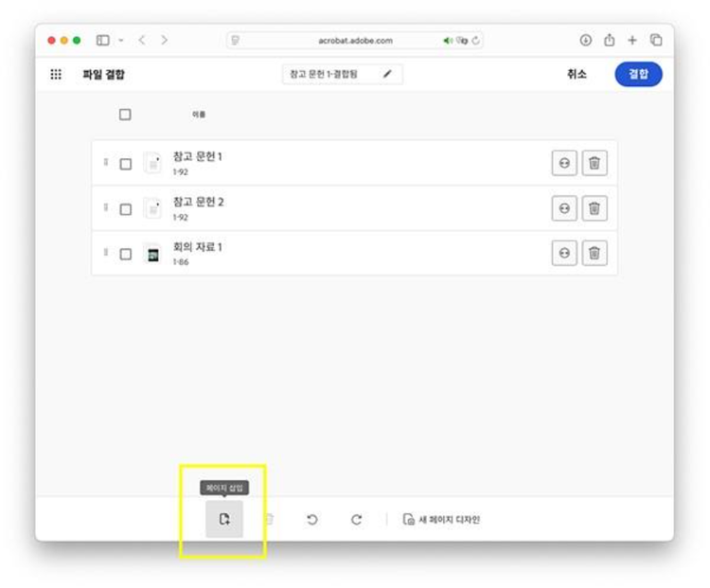The image size is (710, 588).
Task: Check the box for 회의 자료 1
Action: click(125, 254)
